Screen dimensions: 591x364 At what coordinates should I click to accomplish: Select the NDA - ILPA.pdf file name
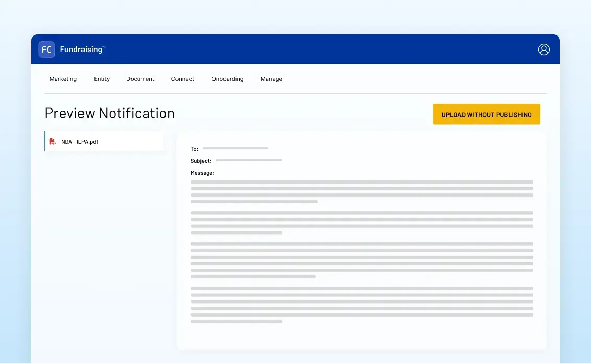pos(79,142)
